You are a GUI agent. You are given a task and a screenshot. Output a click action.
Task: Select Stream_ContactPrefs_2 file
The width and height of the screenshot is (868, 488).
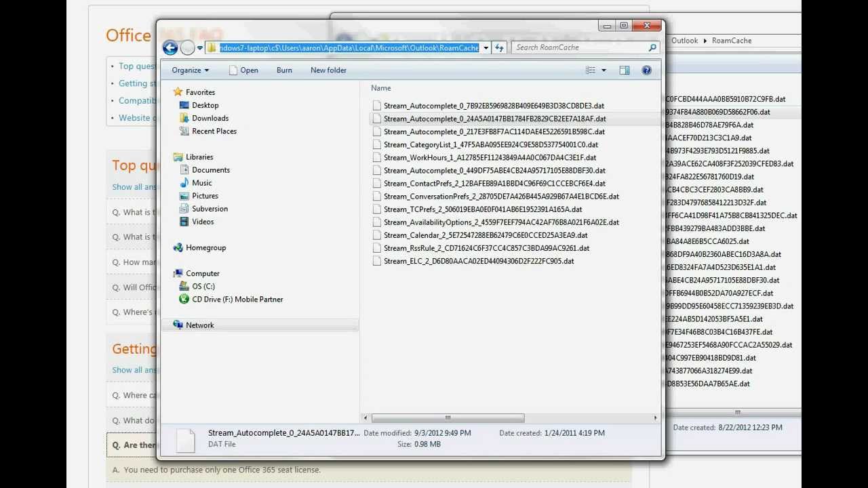click(x=494, y=183)
